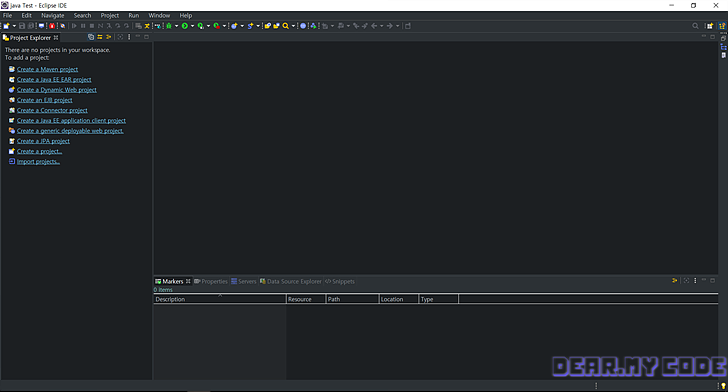Open the New wizard dropdown arrow

(14, 26)
